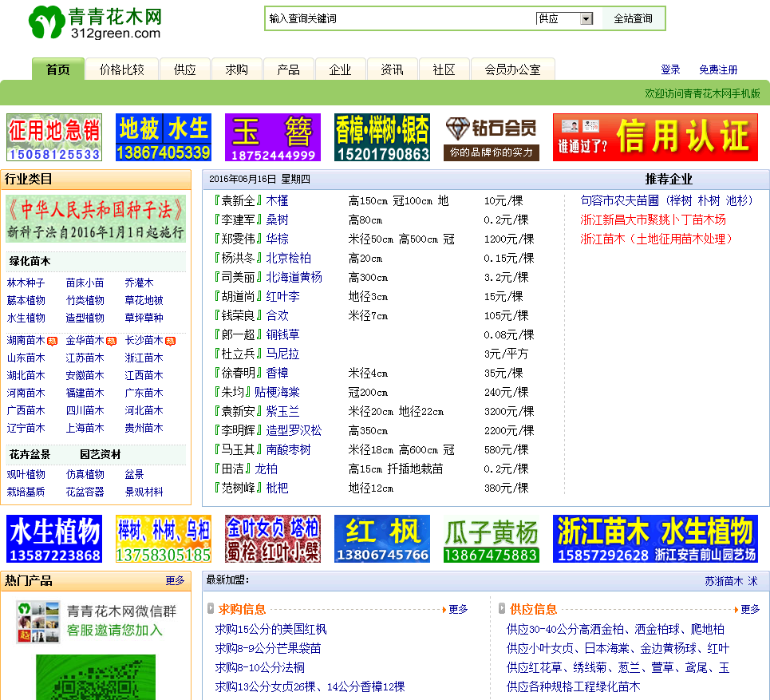770x700 pixels.
Task: Switch to the 首页 tab
Action: click(x=58, y=69)
